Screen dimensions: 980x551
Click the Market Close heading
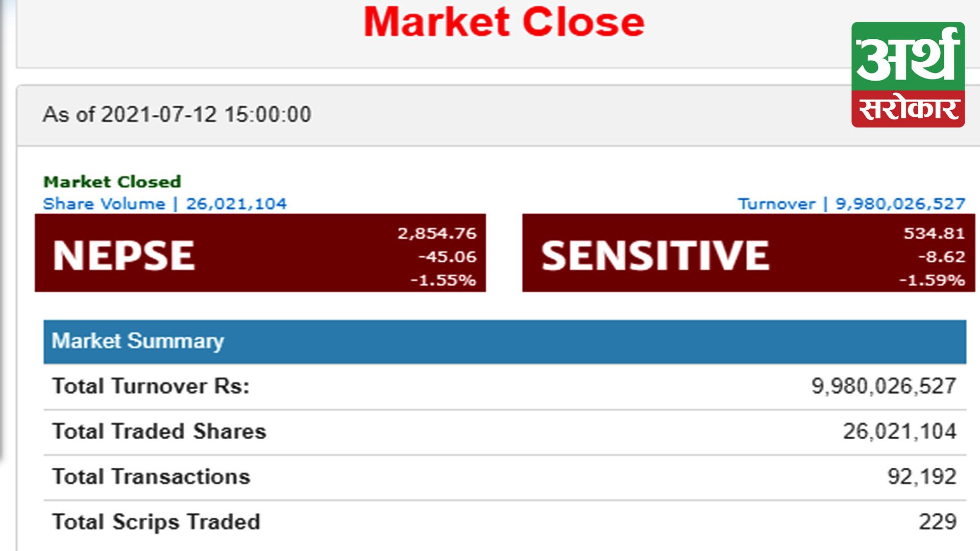point(504,22)
